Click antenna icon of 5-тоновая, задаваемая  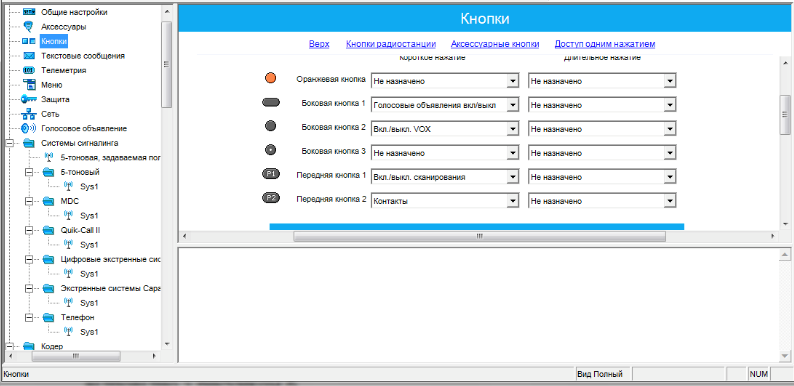click(x=49, y=158)
